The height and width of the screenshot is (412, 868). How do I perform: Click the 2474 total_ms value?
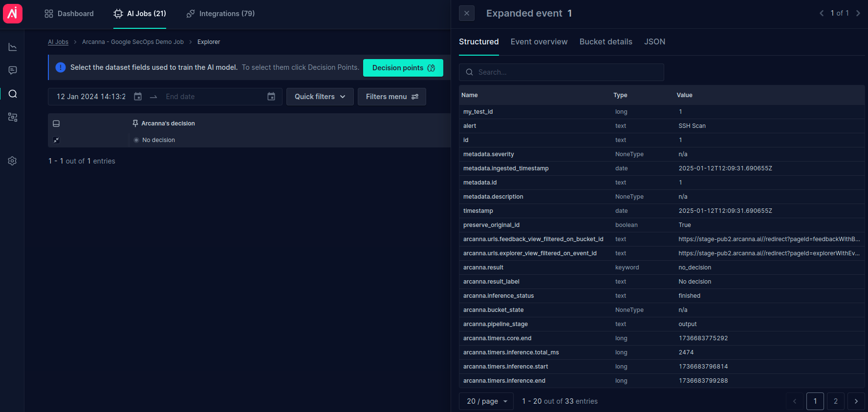tap(686, 352)
